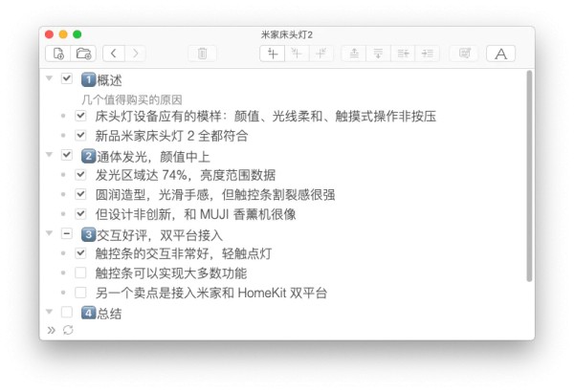Click the number 2 emoji badge

click(x=88, y=156)
